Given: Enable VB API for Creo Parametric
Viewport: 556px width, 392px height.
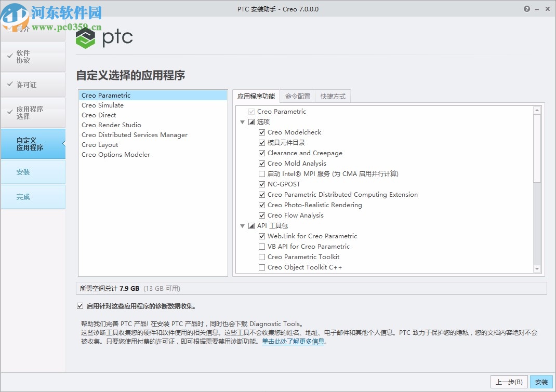Looking at the screenshot, I should 262,246.
